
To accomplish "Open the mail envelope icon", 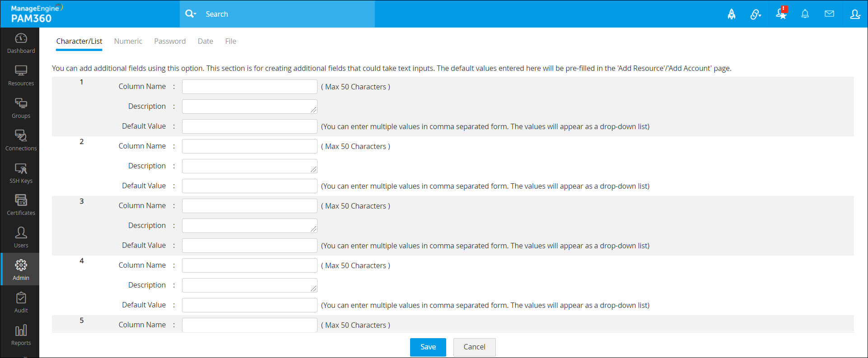I will click(x=829, y=14).
